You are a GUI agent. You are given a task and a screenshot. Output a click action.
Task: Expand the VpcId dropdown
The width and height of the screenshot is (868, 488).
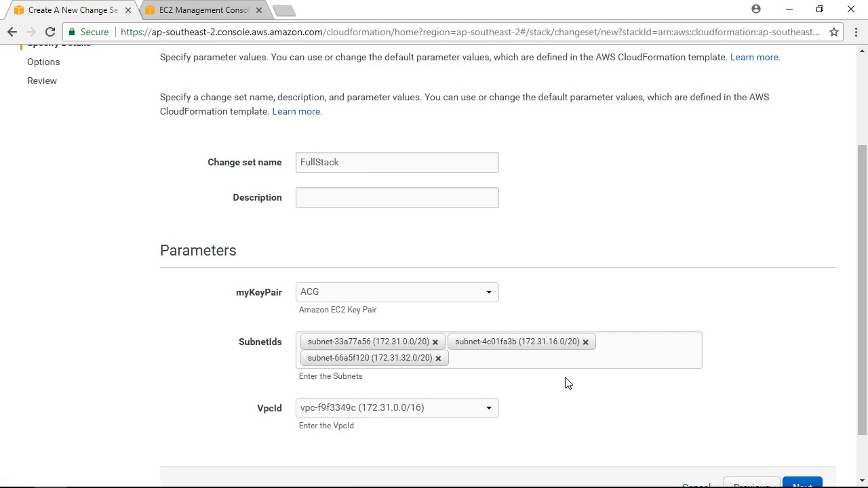point(397,408)
